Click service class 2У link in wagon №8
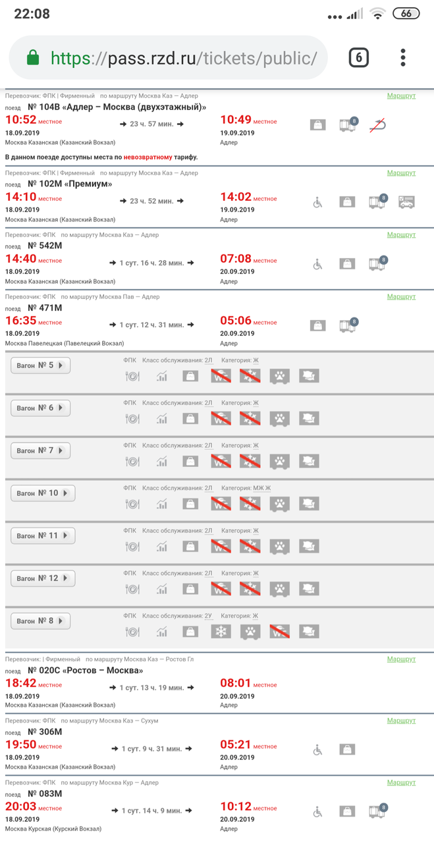Viewport: 434px width, 868px height. [208, 616]
